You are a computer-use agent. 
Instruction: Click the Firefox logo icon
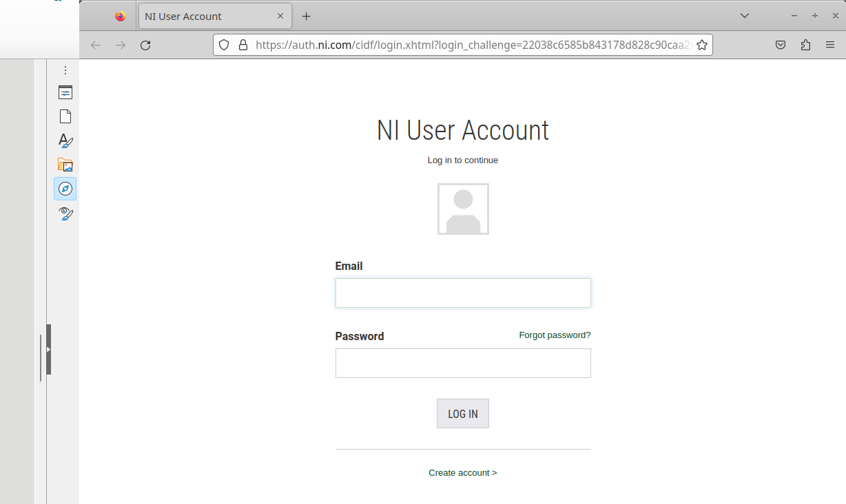pyautogui.click(x=121, y=16)
